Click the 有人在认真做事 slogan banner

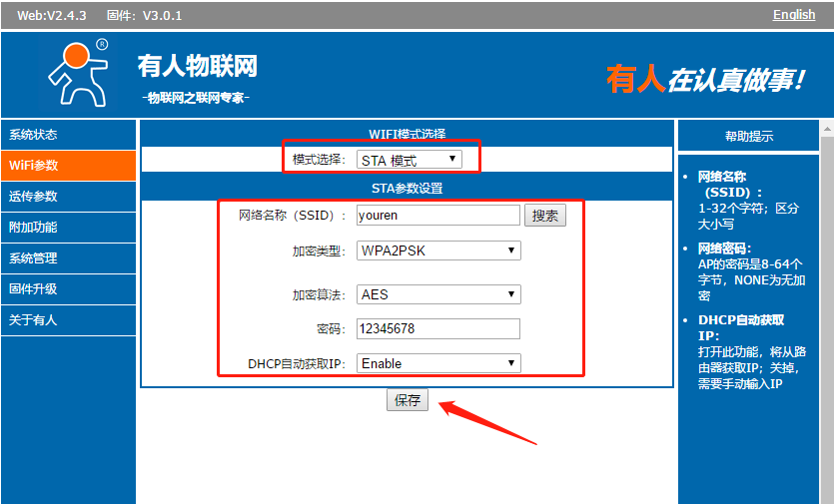[x=704, y=79]
